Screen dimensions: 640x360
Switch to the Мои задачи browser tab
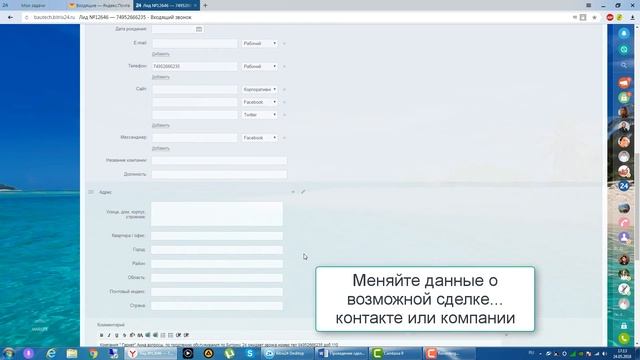click(33, 5)
